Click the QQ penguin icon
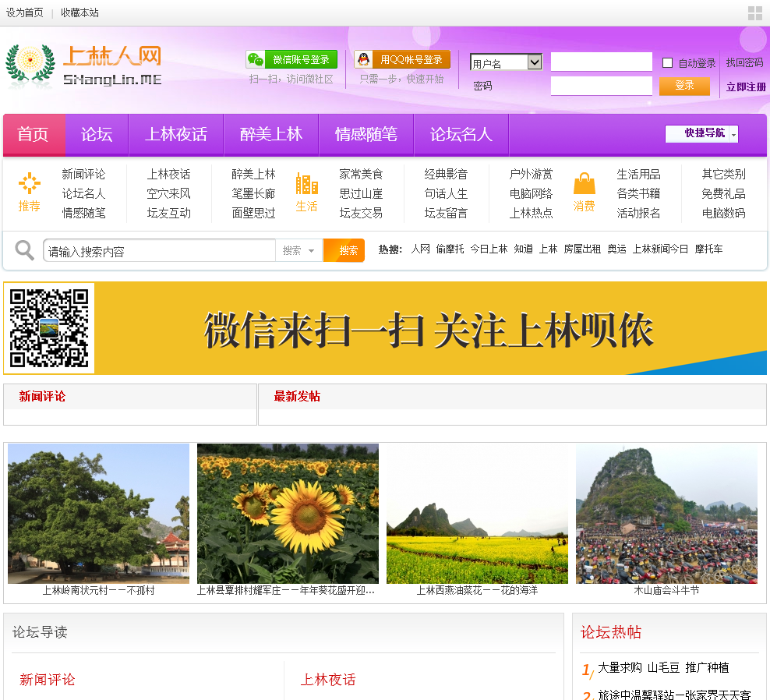Viewport: 770px width, 700px height. click(363, 59)
